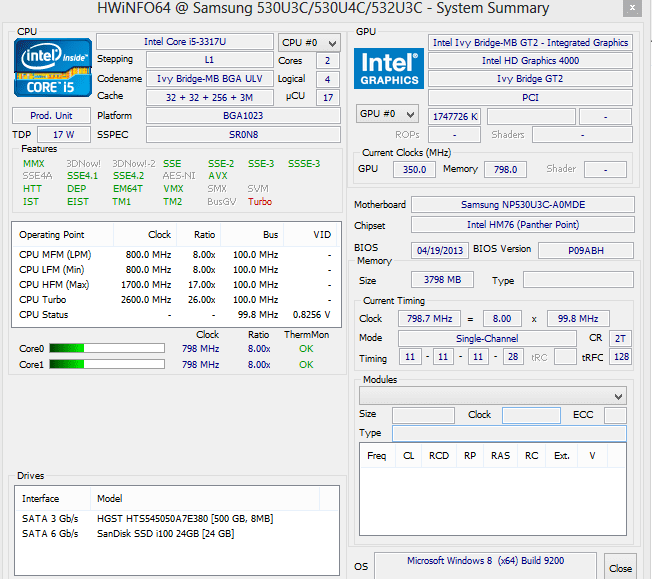Click the Freq column header
652x579 pixels.
point(377,455)
